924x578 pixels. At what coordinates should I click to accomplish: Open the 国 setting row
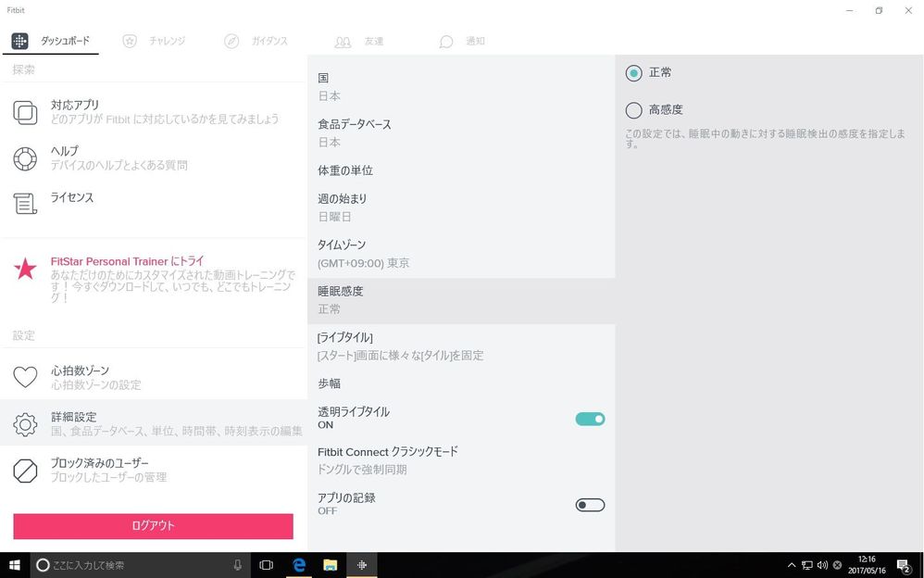[x=461, y=87]
